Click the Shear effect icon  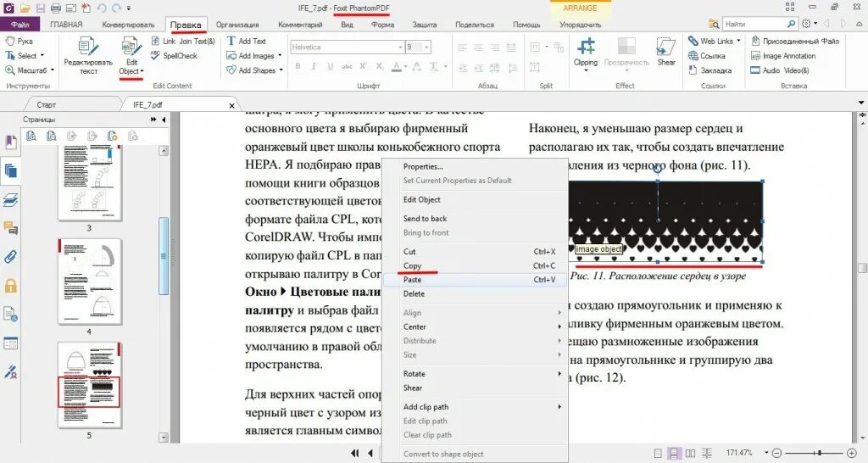666,47
